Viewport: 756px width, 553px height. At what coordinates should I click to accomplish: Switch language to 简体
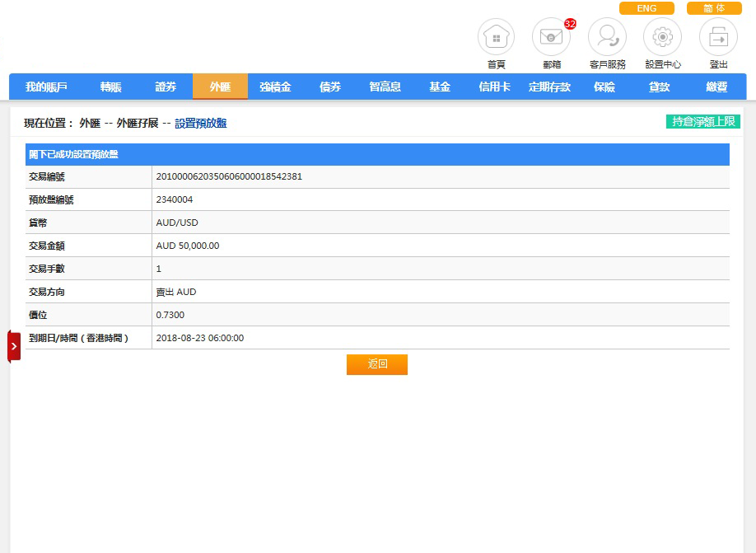click(x=714, y=8)
